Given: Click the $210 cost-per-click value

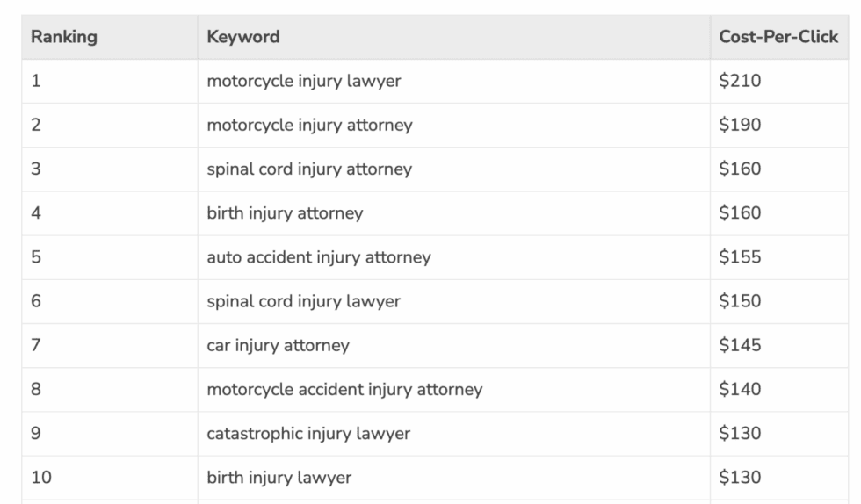Looking at the screenshot, I should coord(740,82).
